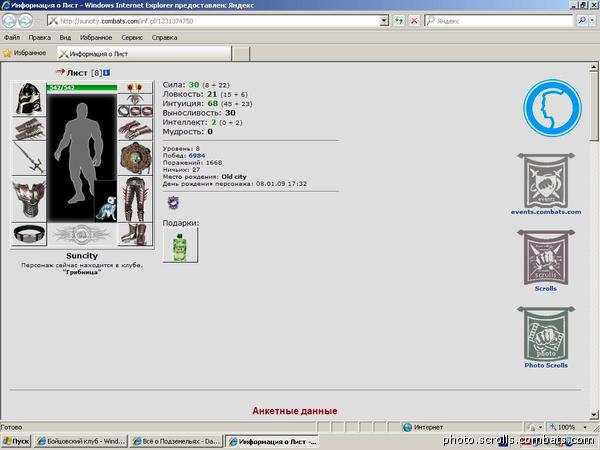Click the Suncity city name text
The height and width of the screenshot is (450, 600).
click(x=82, y=256)
